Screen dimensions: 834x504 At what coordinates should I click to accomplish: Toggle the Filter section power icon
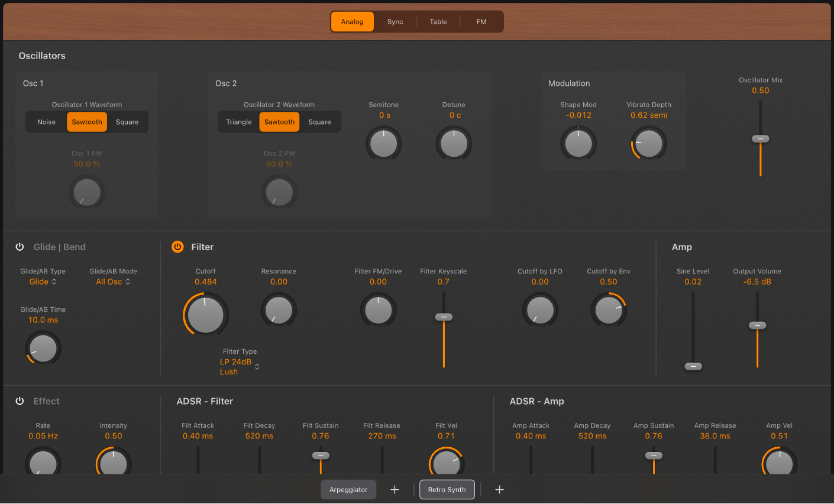pos(177,247)
